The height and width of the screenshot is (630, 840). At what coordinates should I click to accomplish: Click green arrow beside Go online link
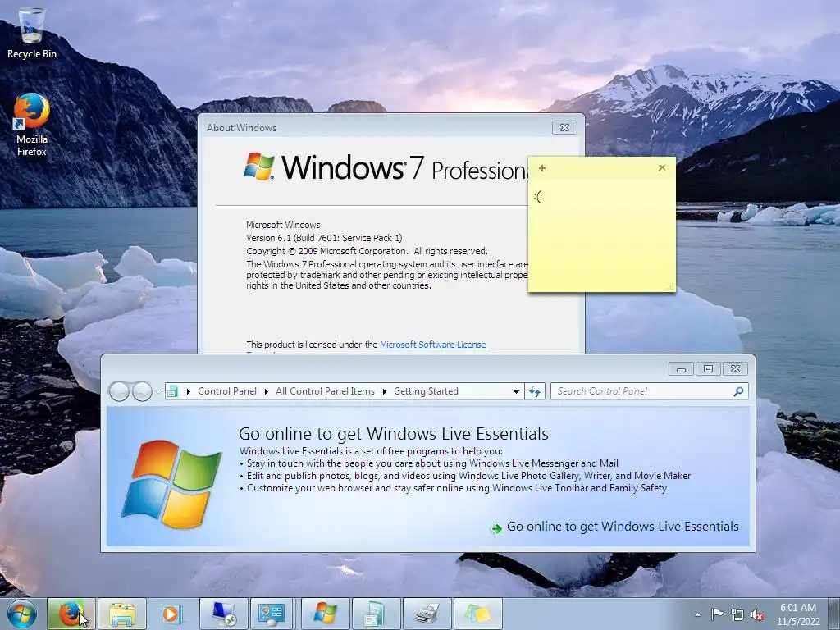(496, 529)
